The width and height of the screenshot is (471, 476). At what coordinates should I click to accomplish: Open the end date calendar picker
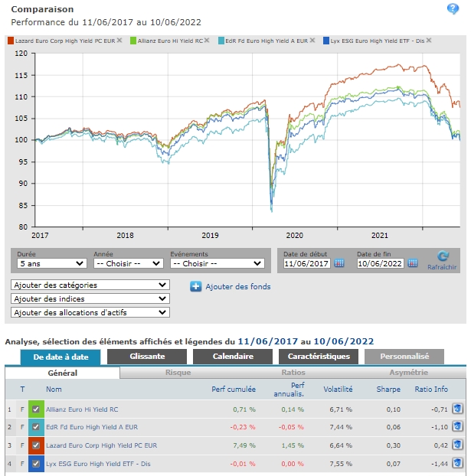click(x=413, y=263)
